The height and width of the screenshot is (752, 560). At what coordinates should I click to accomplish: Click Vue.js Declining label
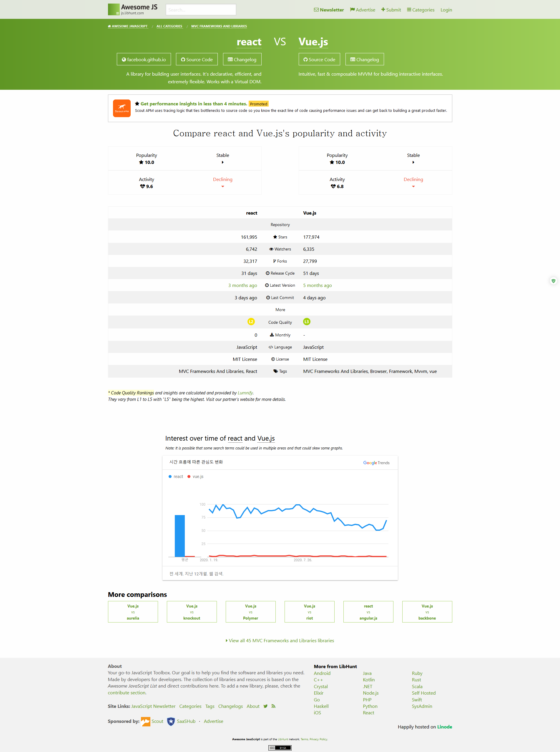(x=413, y=179)
